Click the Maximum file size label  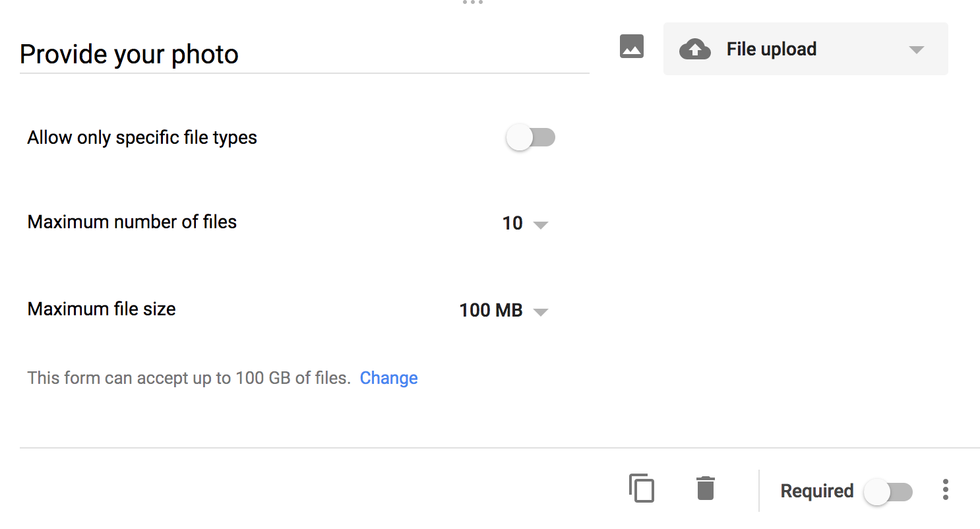click(102, 309)
